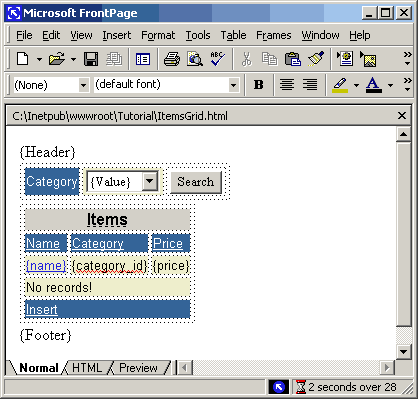The height and width of the screenshot is (399, 418).
Task: Save the page with the floppy disk icon
Action: (91, 59)
